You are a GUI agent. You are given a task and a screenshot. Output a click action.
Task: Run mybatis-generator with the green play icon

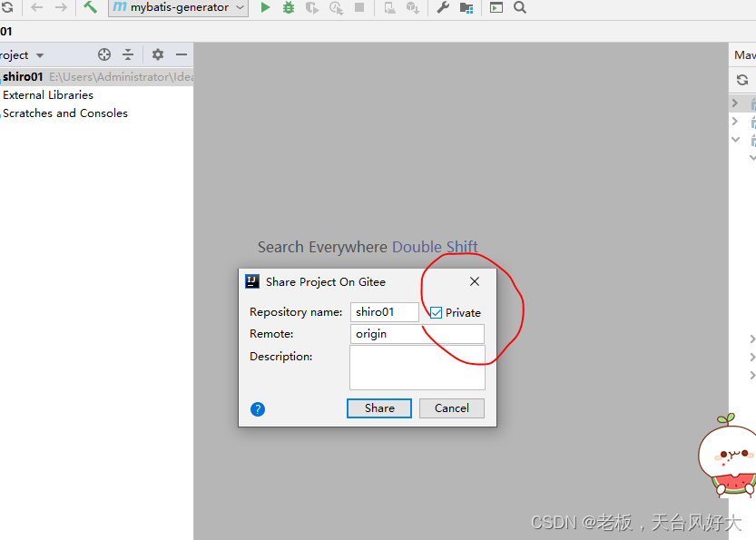[x=265, y=7]
